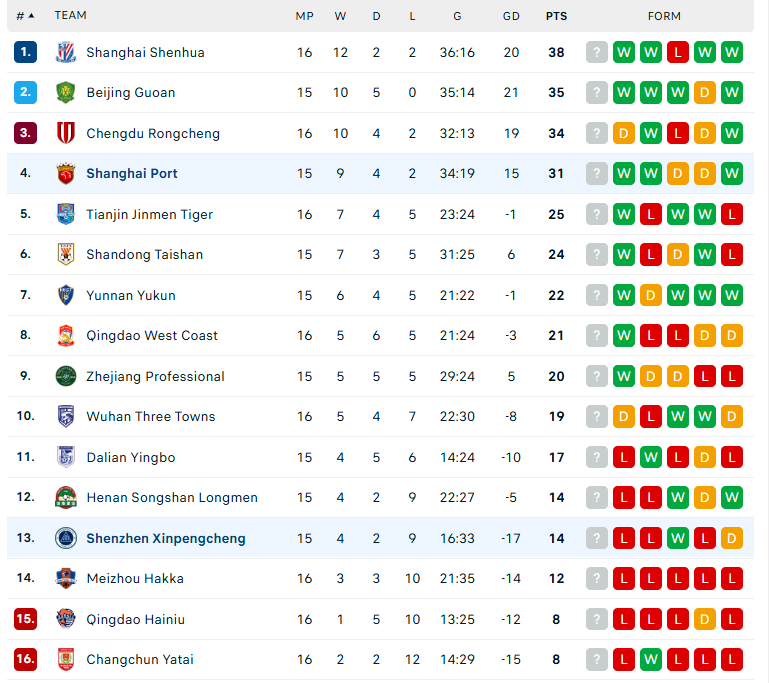The width and height of the screenshot is (769, 683).
Task: Click Beijing Guoan's upcoming match ? badge
Action: coord(597,93)
